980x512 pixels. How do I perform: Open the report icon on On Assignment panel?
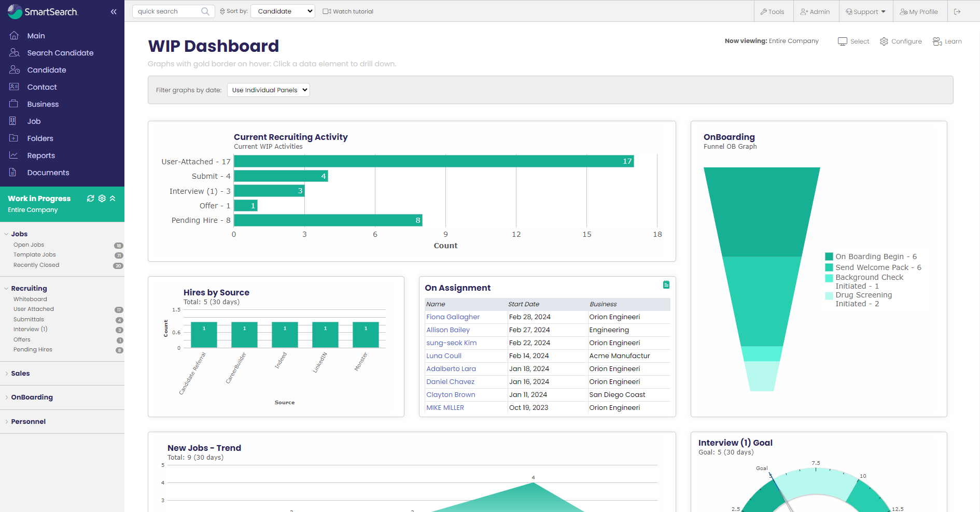[666, 285]
